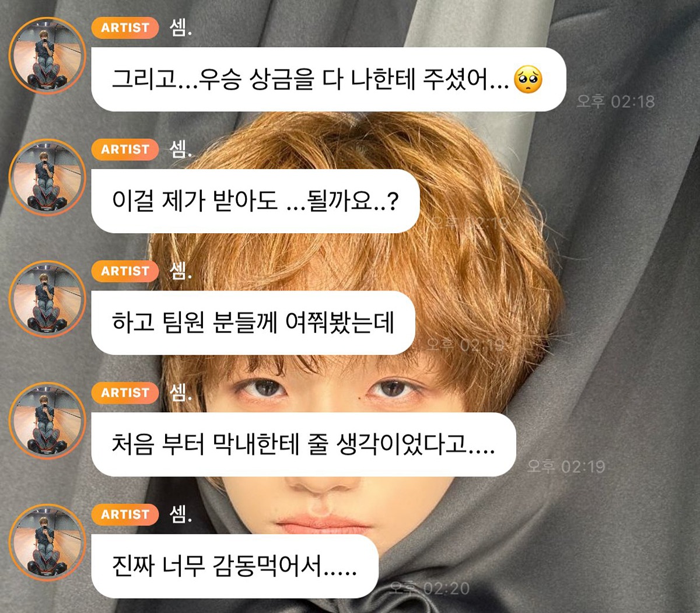The height and width of the screenshot is (613, 700).
Task: Open the profile photo beside the 하고 팀원 분들께 message
Action: (x=47, y=299)
